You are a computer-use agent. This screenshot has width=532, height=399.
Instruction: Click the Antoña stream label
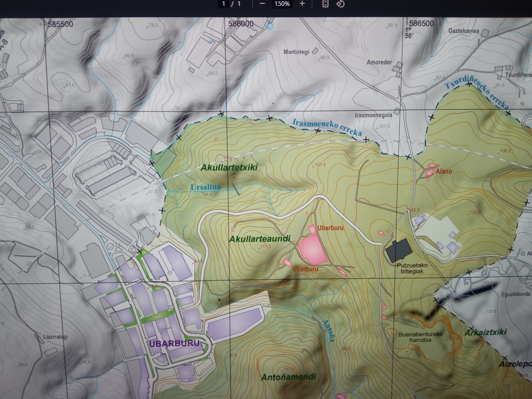point(329,331)
